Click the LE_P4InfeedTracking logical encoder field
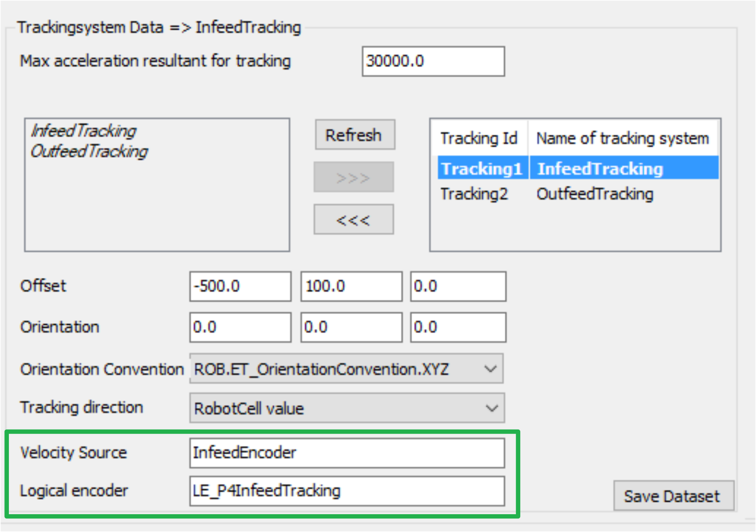 click(346, 491)
